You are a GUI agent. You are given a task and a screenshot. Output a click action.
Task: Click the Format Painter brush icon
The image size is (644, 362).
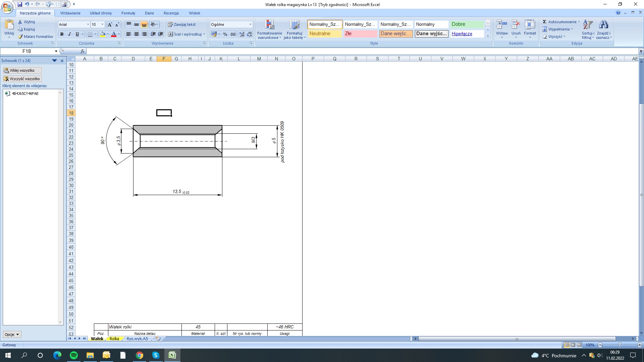[20, 37]
